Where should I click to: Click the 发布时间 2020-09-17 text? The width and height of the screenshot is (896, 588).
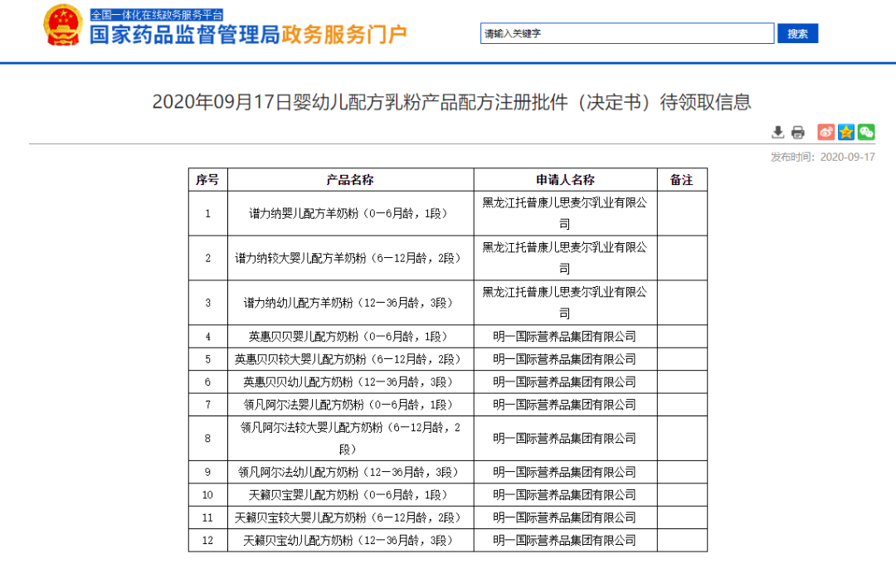click(x=823, y=157)
